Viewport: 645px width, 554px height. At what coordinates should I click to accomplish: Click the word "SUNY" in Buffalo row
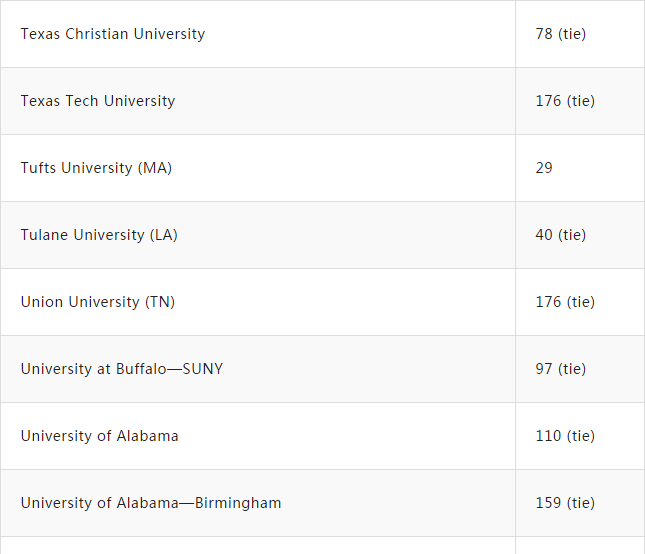[x=203, y=369]
